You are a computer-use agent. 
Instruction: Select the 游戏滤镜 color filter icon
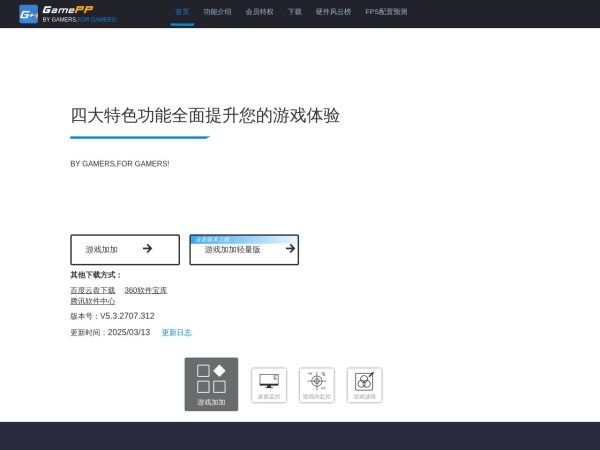pos(365,384)
